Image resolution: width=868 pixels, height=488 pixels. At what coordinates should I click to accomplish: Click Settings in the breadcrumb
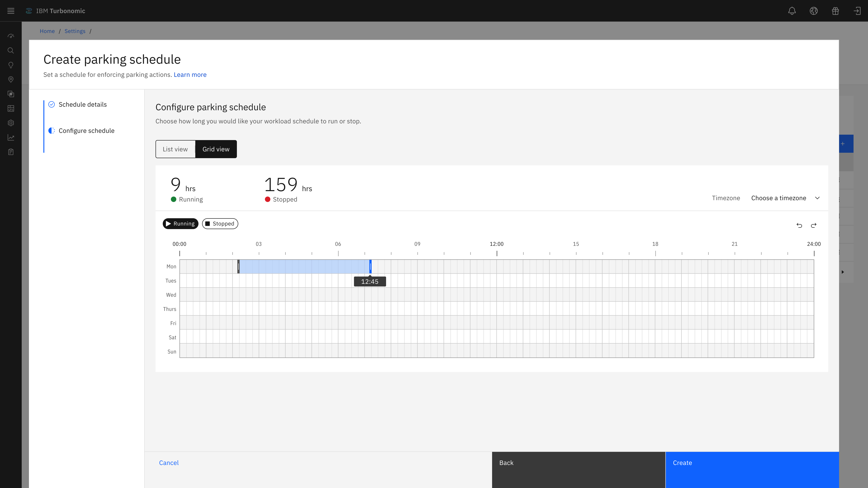[x=75, y=31]
